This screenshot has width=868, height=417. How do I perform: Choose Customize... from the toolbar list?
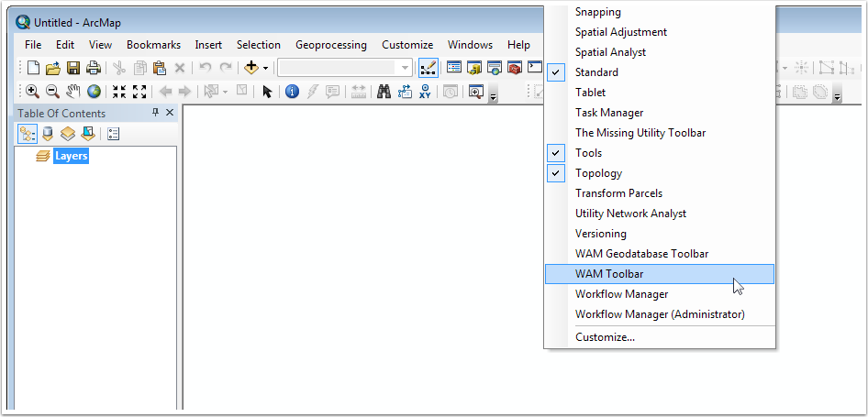(660, 337)
